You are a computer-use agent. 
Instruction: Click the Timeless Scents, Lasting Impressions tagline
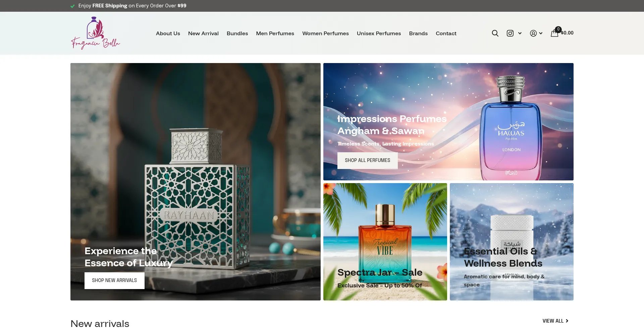point(386,144)
